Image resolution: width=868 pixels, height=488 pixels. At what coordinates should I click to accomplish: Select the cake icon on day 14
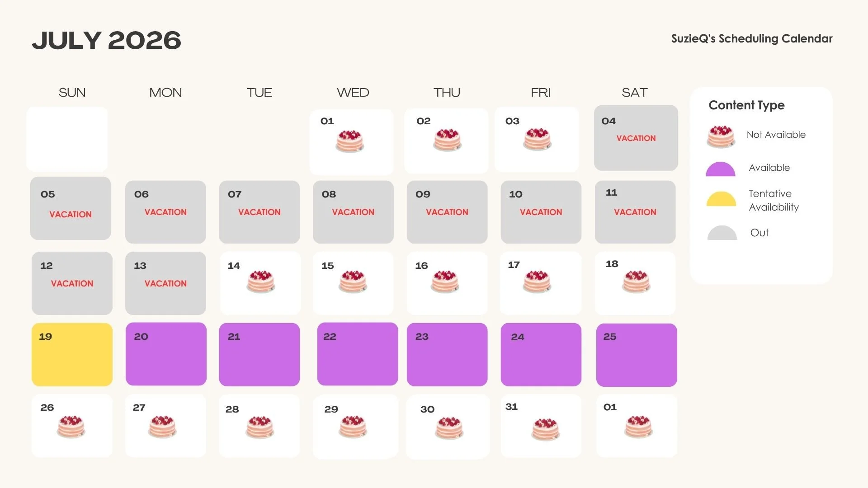[261, 282]
